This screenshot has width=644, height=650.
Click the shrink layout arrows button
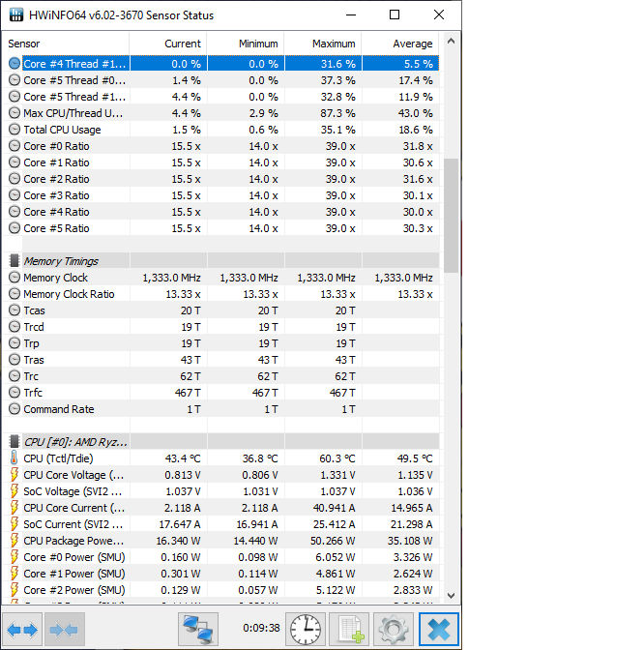tap(64, 630)
